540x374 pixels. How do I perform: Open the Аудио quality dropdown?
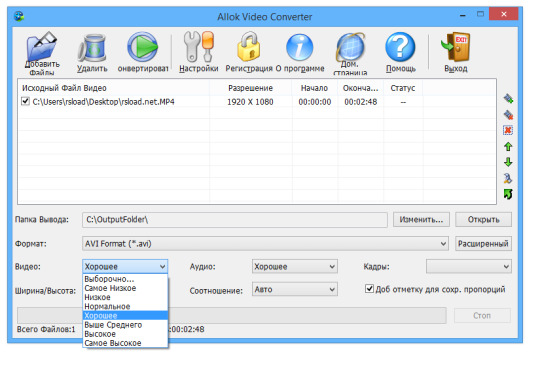coord(294,267)
